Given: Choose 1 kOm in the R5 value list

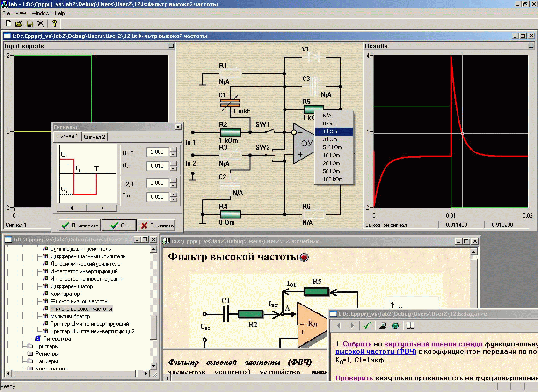Looking at the screenshot, I should 334,132.
